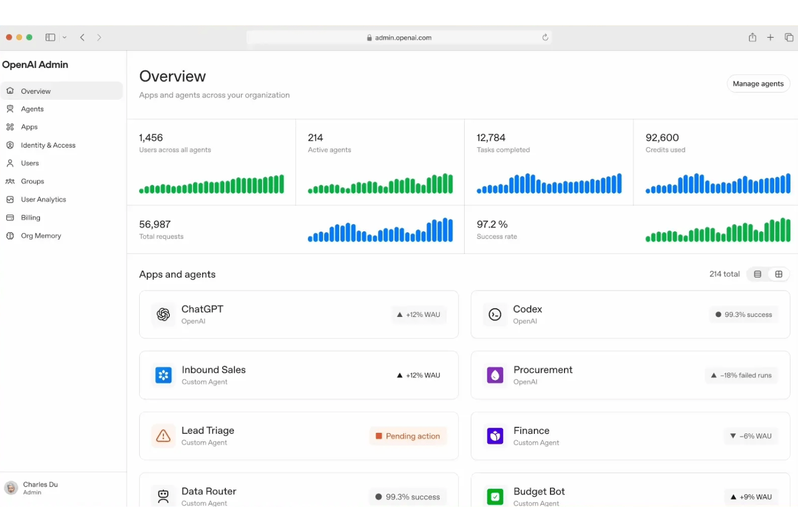798x532 pixels.
Task: Click the Manage agents button
Action: click(758, 84)
